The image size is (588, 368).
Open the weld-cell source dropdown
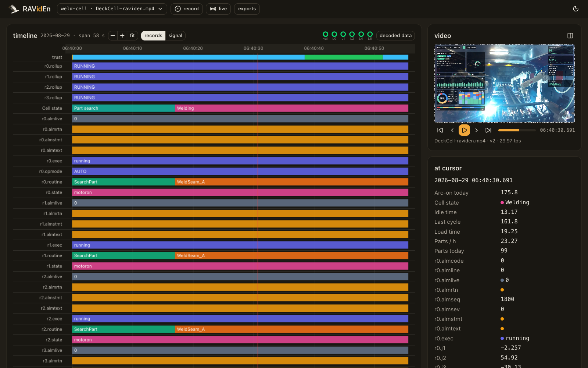point(112,9)
